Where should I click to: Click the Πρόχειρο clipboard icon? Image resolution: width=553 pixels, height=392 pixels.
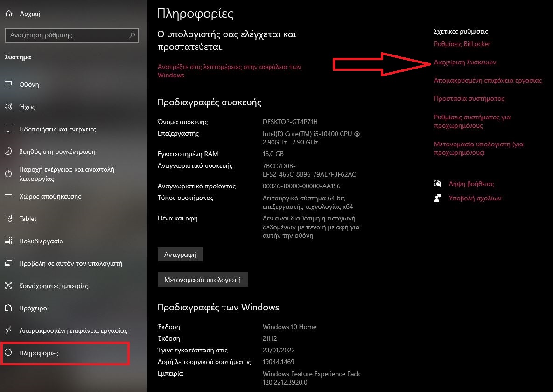(8, 308)
